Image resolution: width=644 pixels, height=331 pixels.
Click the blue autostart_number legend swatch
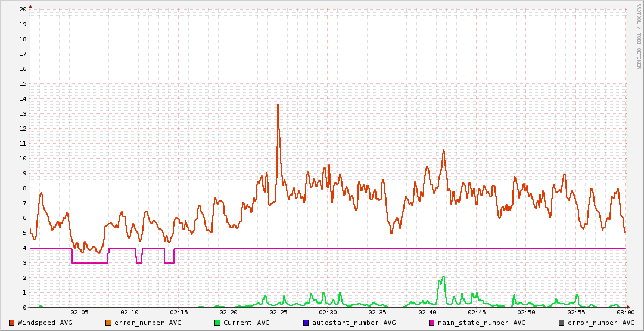(x=306, y=323)
